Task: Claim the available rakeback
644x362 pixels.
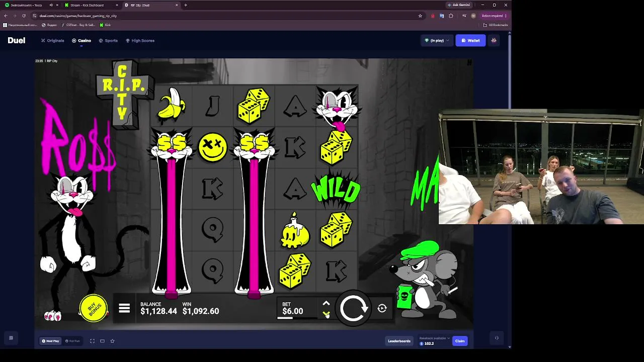Action: (x=460, y=341)
